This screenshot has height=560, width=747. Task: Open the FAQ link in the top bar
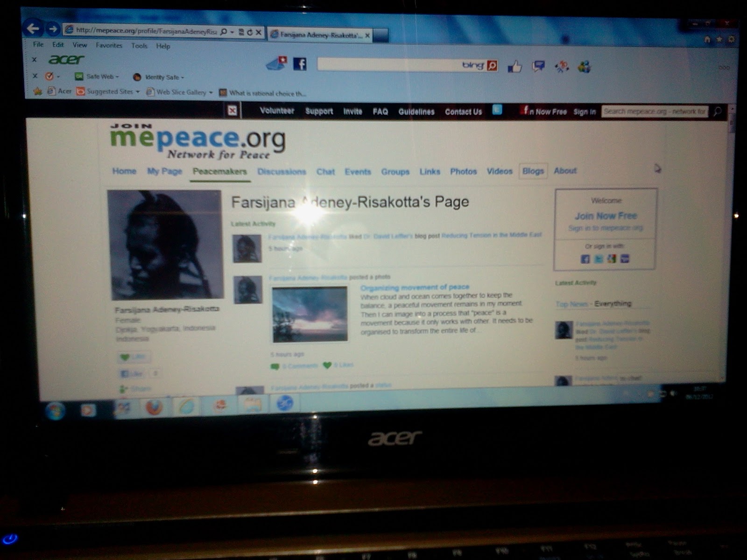click(380, 112)
